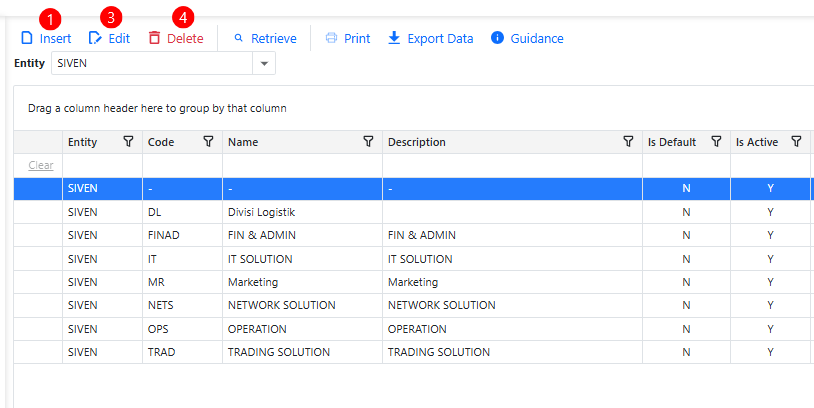
Task: Select the MR code cell
Action: (x=183, y=282)
